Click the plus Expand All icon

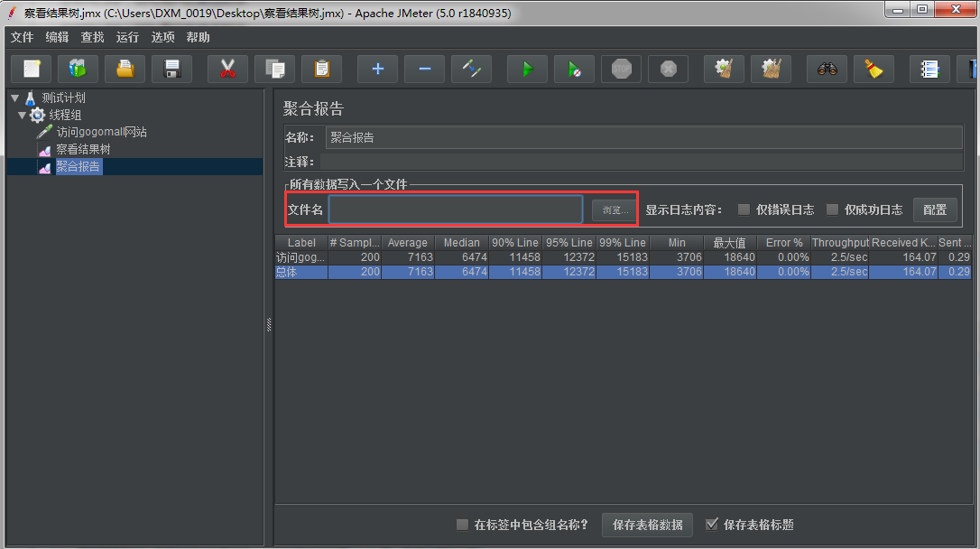[377, 69]
